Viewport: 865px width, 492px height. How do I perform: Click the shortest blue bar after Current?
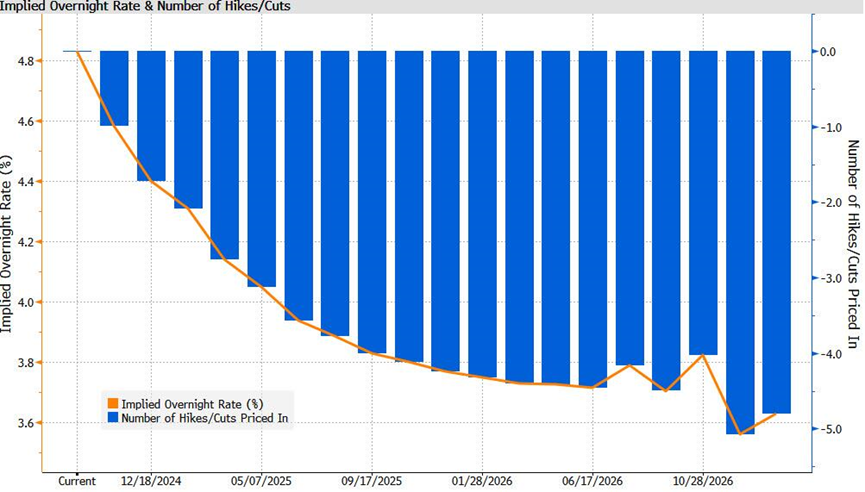click(x=114, y=88)
